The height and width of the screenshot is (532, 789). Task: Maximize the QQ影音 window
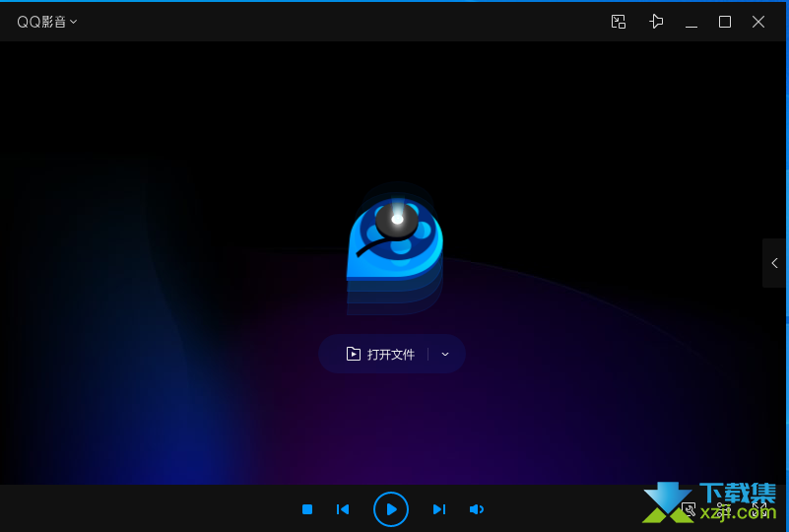(725, 22)
